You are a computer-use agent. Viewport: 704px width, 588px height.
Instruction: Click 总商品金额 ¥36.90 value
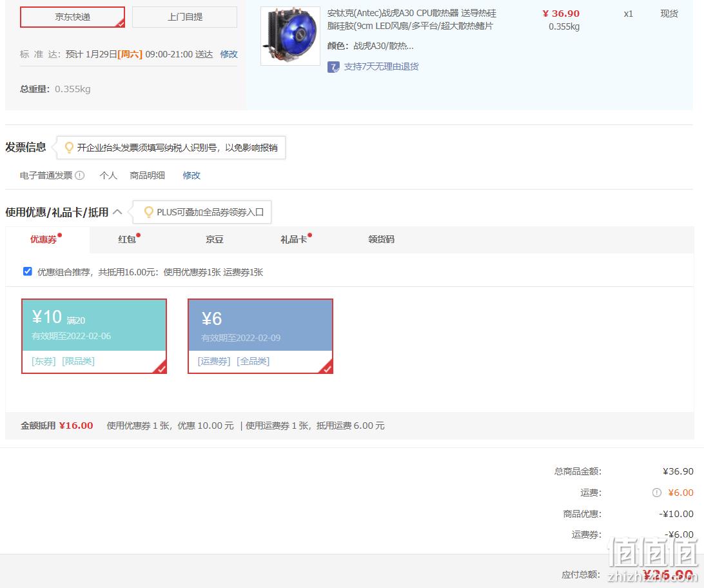pos(678,471)
